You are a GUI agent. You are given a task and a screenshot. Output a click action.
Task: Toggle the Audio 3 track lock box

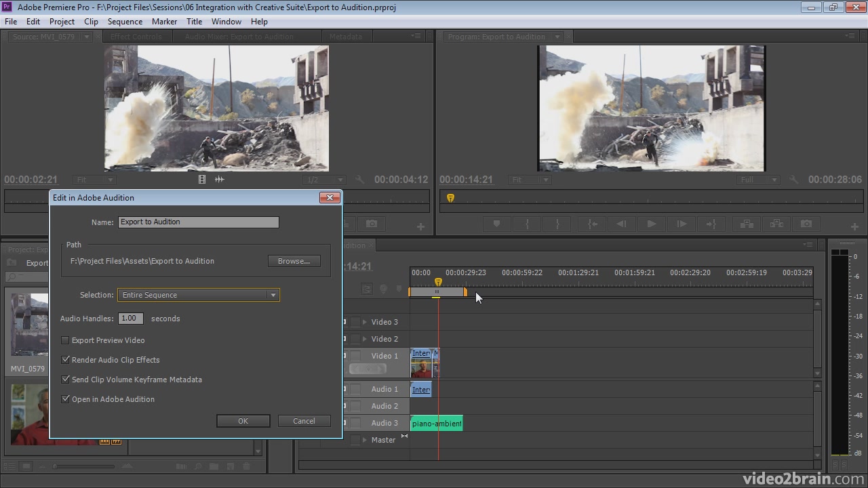(355, 423)
